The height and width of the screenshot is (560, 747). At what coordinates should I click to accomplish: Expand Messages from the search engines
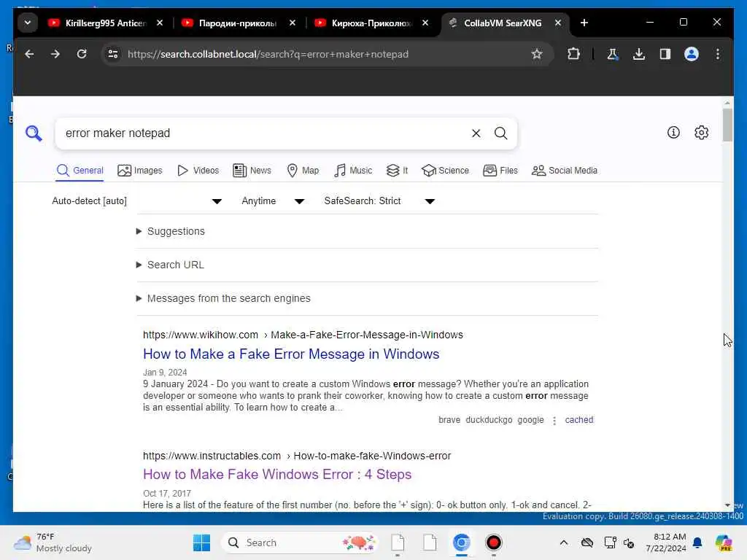(x=223, y=298)
